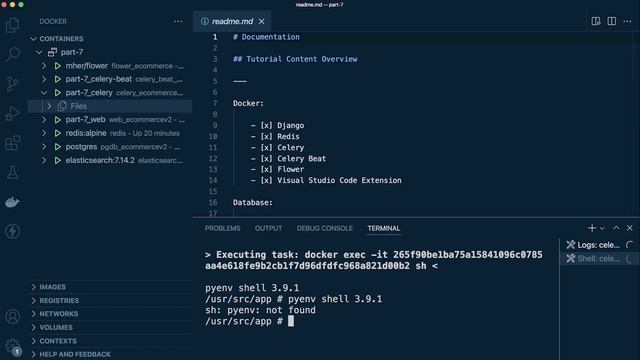Close the readme.md tab
Image resolution: width=640 pixels, height=360 pixels.
coord(262,21)
